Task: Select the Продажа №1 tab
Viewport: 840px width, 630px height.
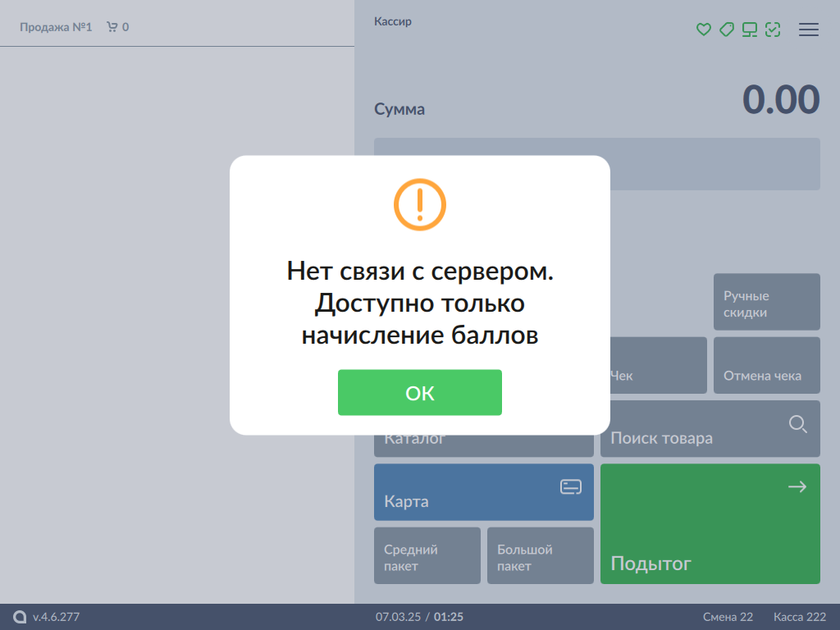Action: [56, 27]
